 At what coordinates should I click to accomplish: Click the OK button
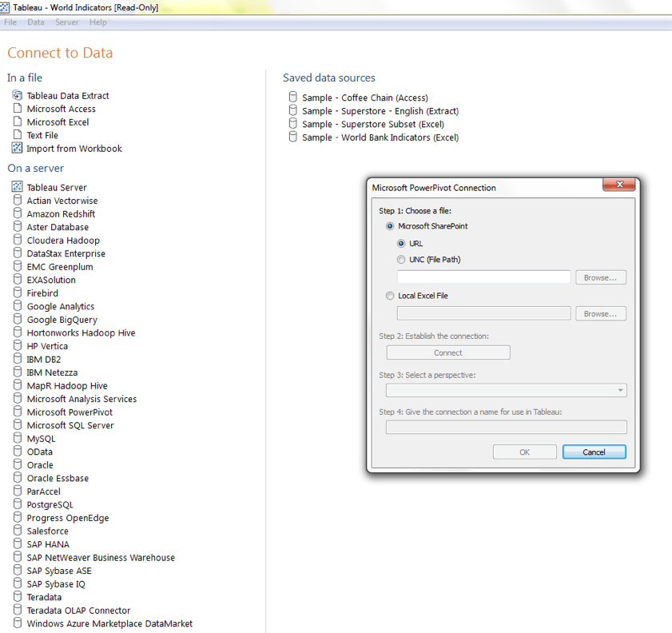click(x=524, y=452)
